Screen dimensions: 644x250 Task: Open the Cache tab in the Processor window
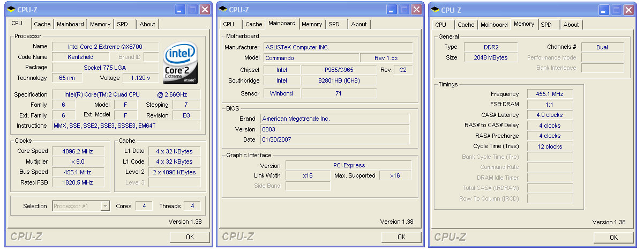coord(42,24)
